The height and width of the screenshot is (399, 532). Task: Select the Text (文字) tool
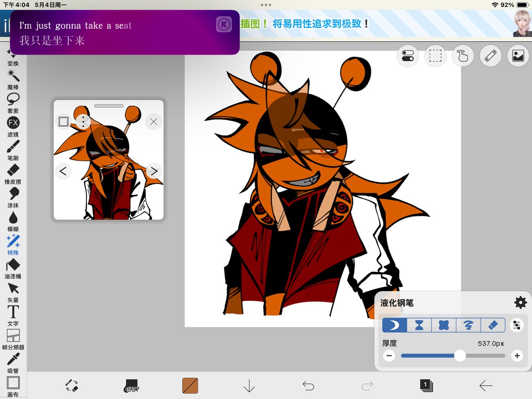[x=13, y=316]
